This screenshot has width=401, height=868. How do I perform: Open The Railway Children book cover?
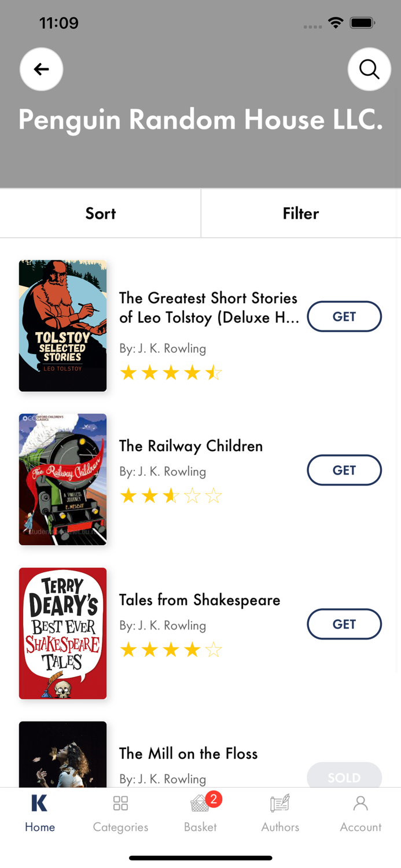(62, 480)
